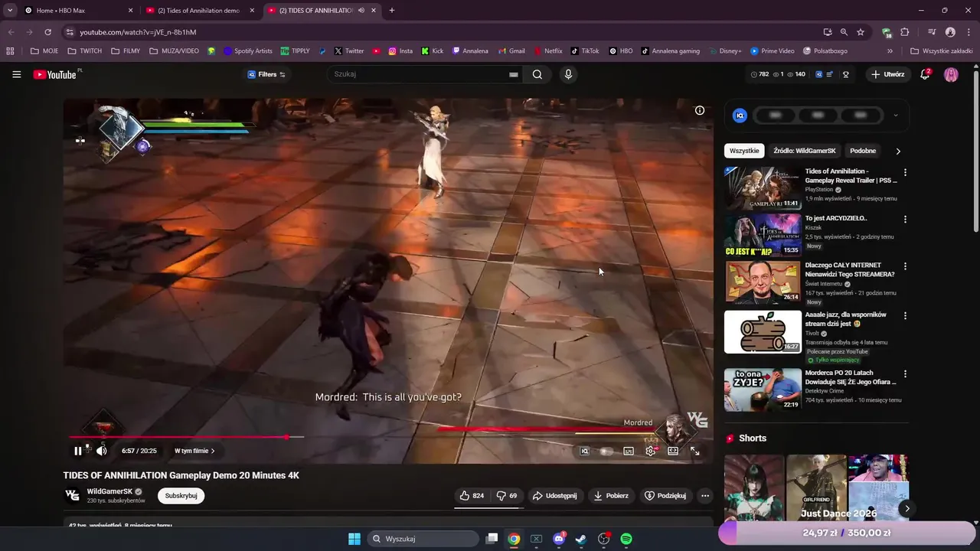The height and width of the screenshot is (551, 980).
Task: Mute the video volume
Action: pyautogui.click(x=101, y=451)
